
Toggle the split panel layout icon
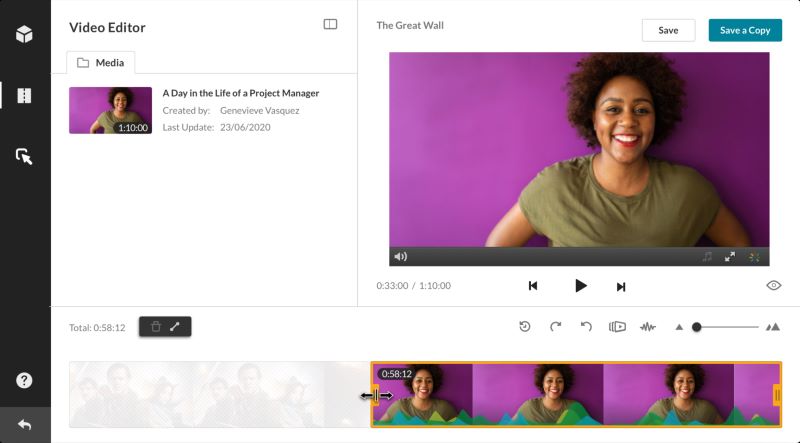[x=330, y=24]
